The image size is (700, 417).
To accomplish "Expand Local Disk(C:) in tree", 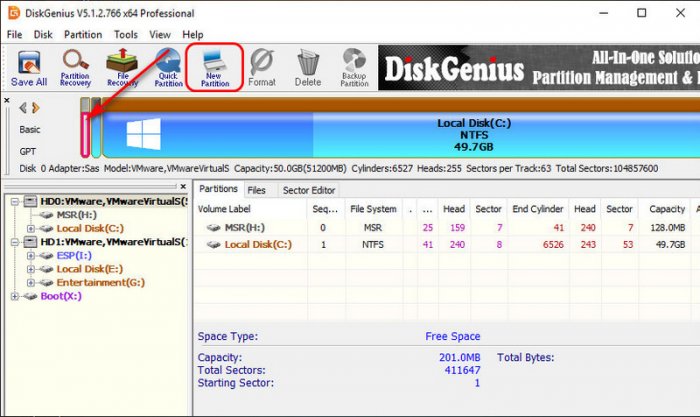I will point(31,229).
